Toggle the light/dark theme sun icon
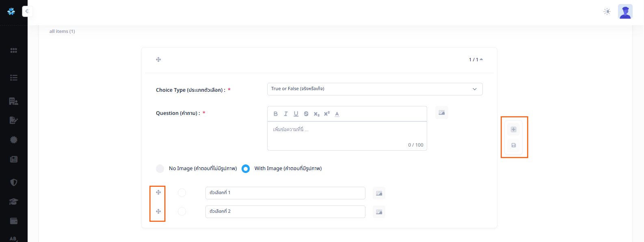 click(x=607, y=12)
